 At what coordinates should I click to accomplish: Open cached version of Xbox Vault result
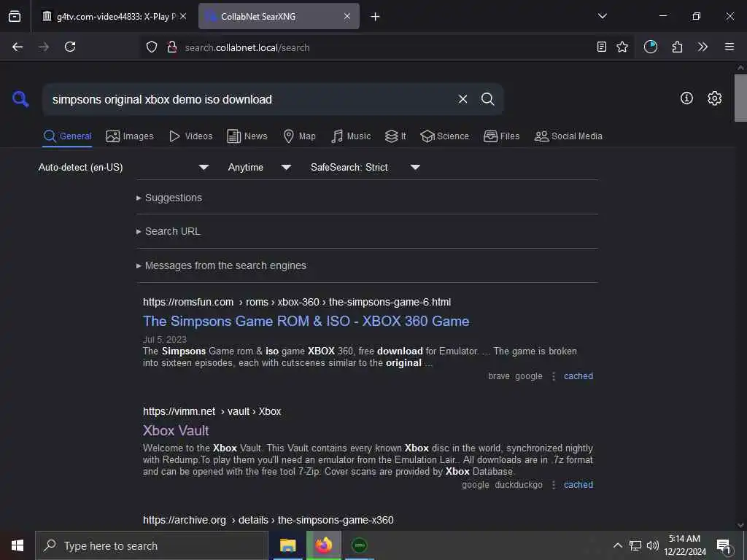click(x=578, y=485)
